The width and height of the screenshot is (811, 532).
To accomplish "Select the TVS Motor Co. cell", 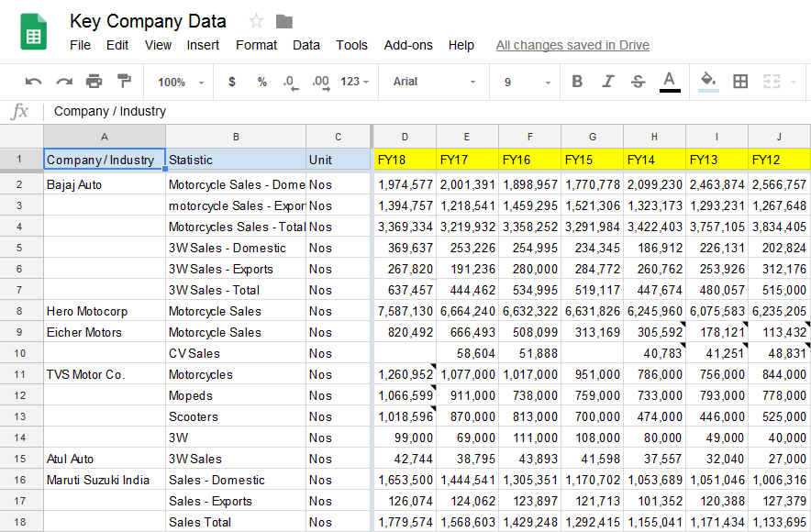I will point(105,374).
